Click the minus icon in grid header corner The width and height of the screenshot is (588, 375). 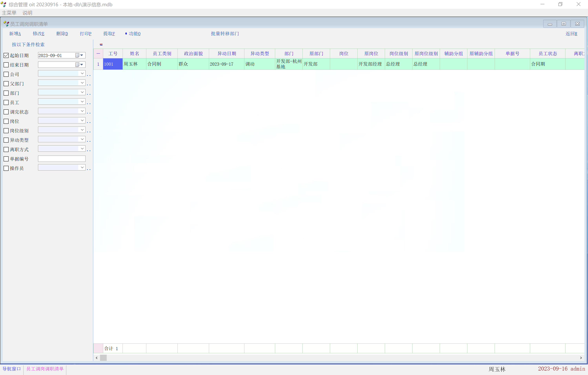[x=98, y=53]
